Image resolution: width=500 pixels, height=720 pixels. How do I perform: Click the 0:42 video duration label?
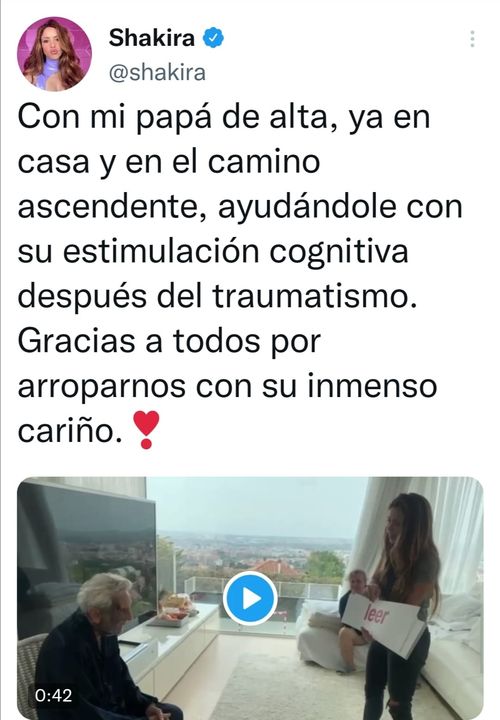[54, 695]
